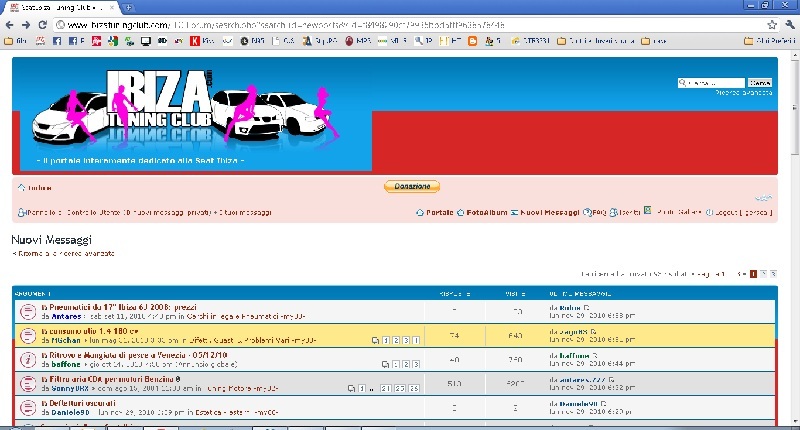
Task: Jump to page 3 of consumo olio topic
Action: coord(406,340)
